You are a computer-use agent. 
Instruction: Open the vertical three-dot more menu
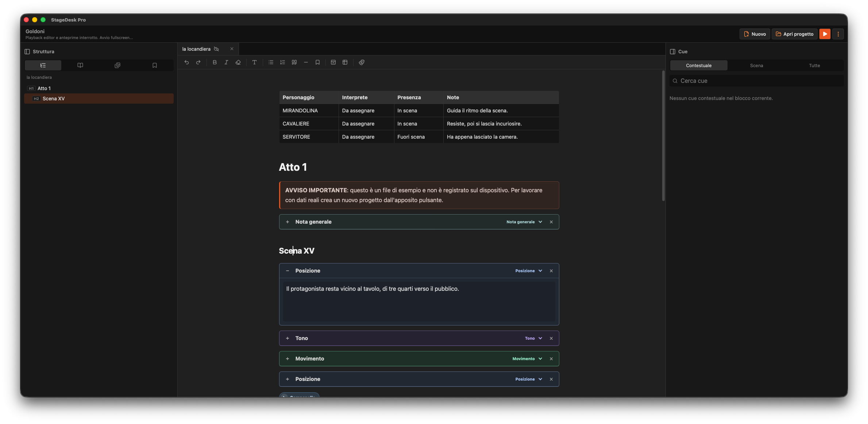pos(838,34)
